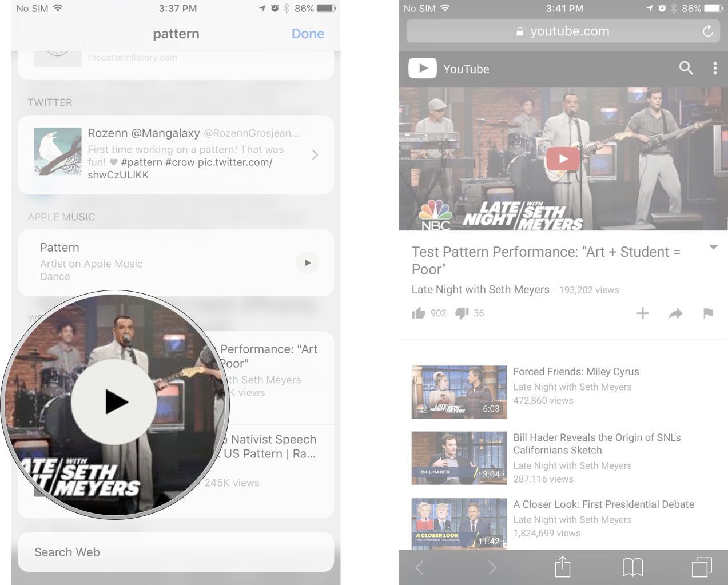Open Late Night with Seth Meyers channel

[x=480, y=289]
